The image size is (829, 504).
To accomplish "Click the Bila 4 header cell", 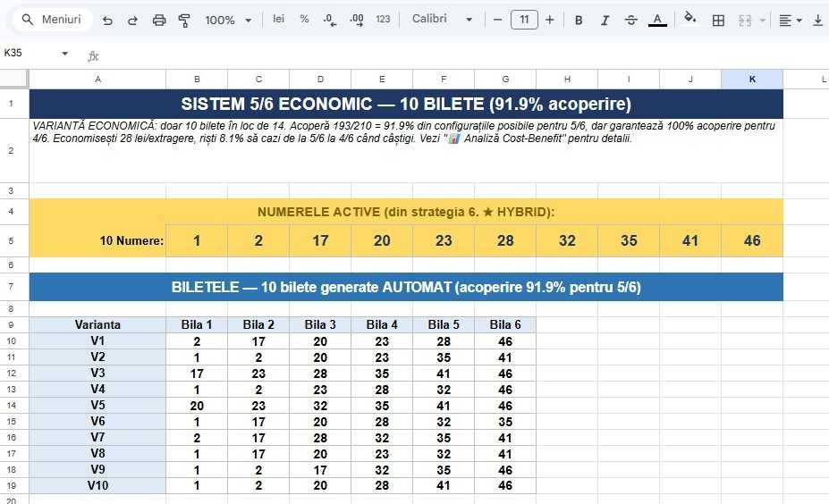I will [382, 325].
